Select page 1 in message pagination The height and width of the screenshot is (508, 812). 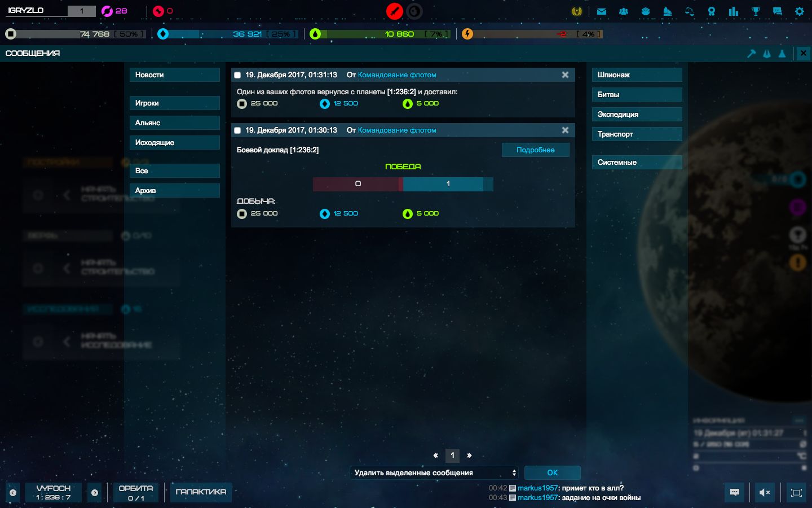tap(452, 456)
